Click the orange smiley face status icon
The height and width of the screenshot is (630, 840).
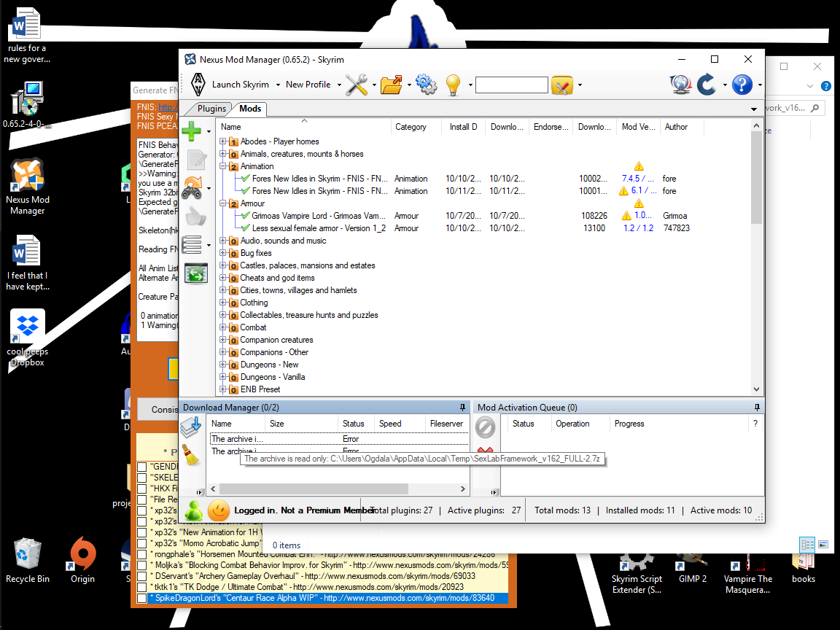pyautogui.click(x=219, y=510)
